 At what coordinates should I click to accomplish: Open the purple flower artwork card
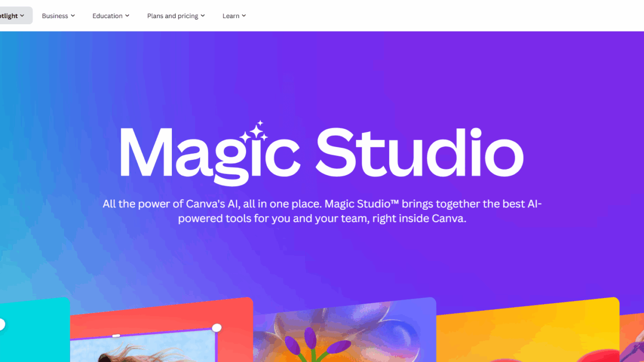click(345, 331)
